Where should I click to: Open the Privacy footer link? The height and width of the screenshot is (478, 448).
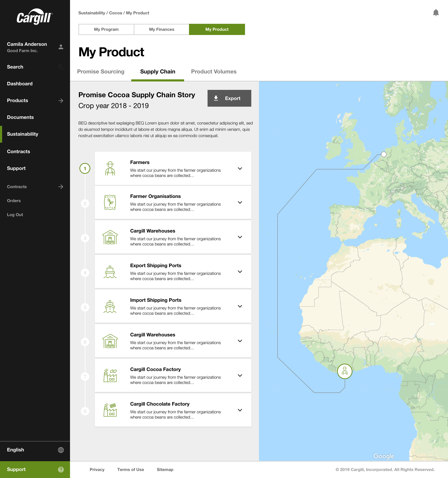point(97,470)
